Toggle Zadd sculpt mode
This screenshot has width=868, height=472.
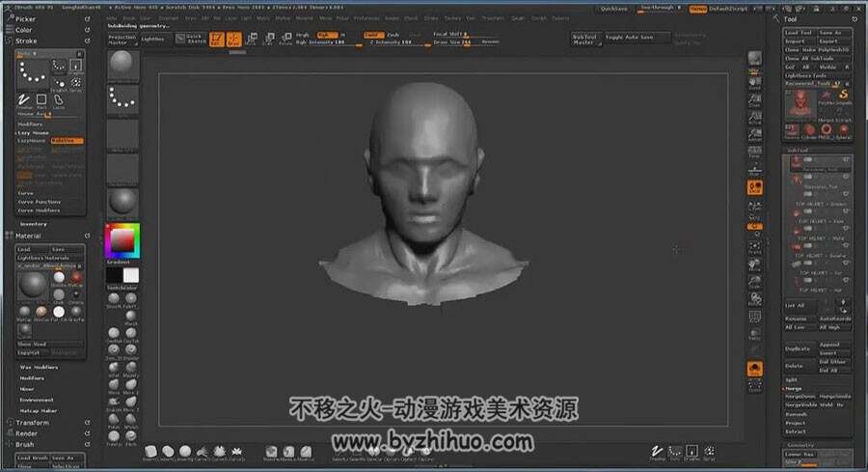point(371,35)
